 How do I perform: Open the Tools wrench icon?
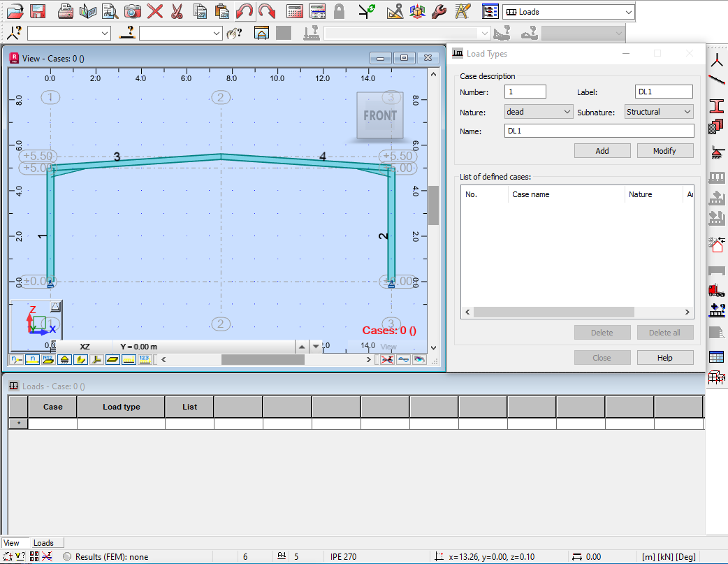pos(439,11)
